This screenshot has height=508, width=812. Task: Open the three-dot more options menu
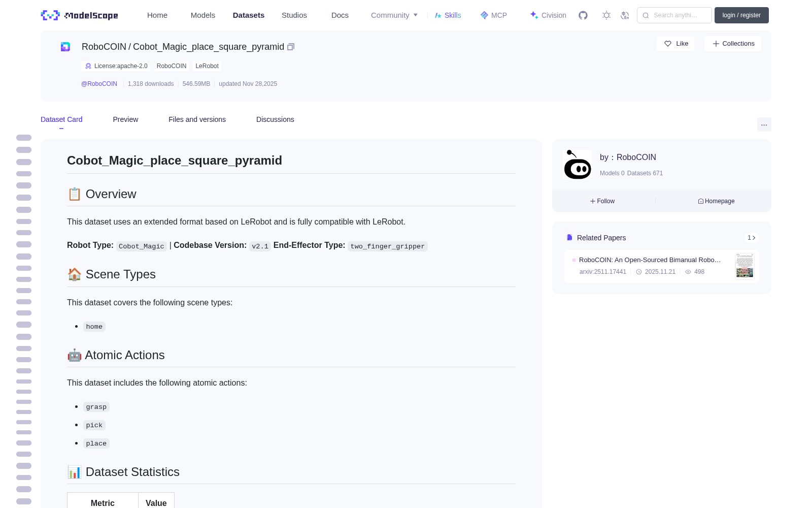click(x=764, y=125)
